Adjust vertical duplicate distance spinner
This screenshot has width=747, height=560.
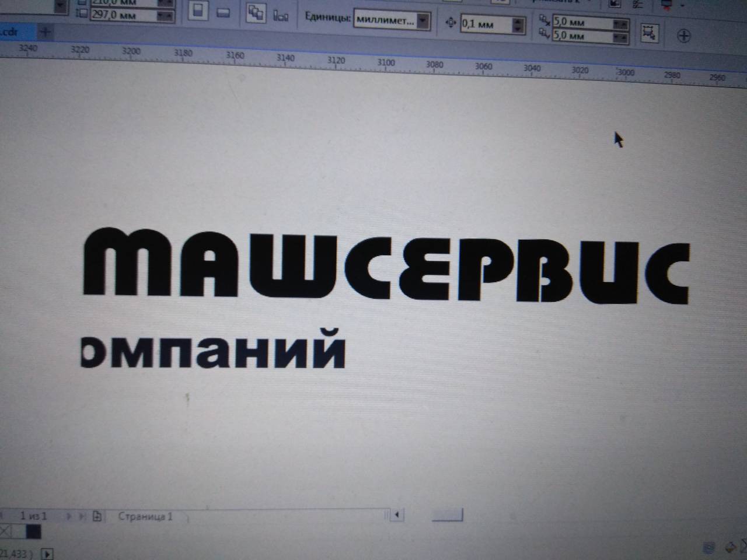(x=621, y=37)
